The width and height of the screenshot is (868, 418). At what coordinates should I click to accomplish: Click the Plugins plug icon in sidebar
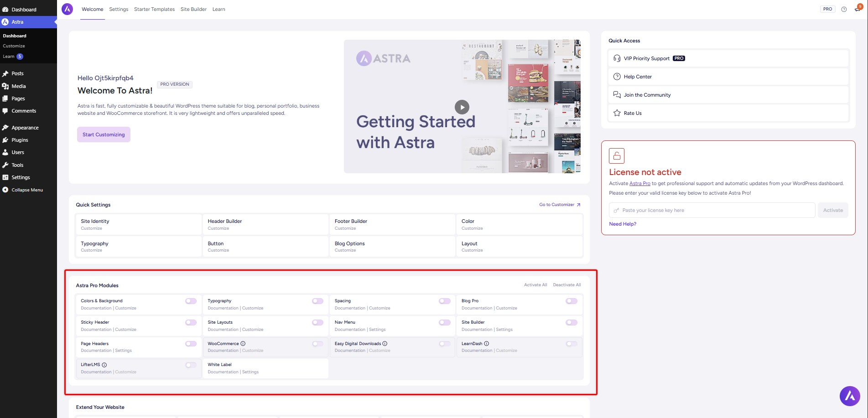[5, 140]
